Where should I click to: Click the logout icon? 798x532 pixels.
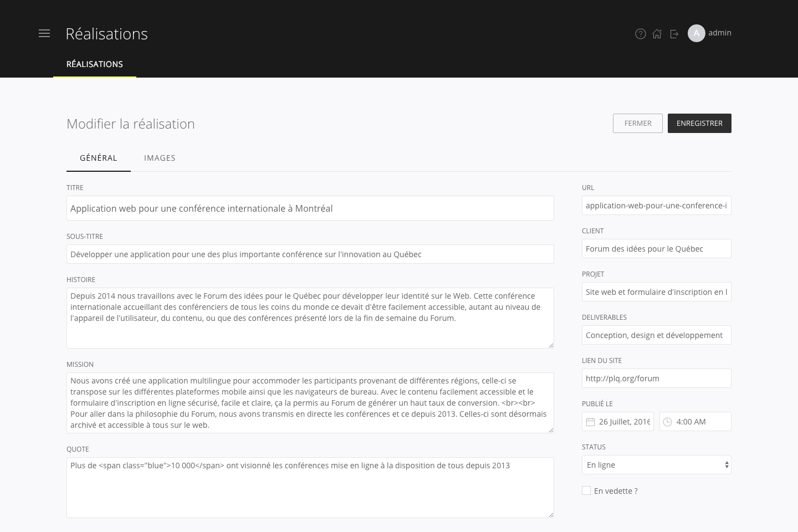click(x=674, y=34)
